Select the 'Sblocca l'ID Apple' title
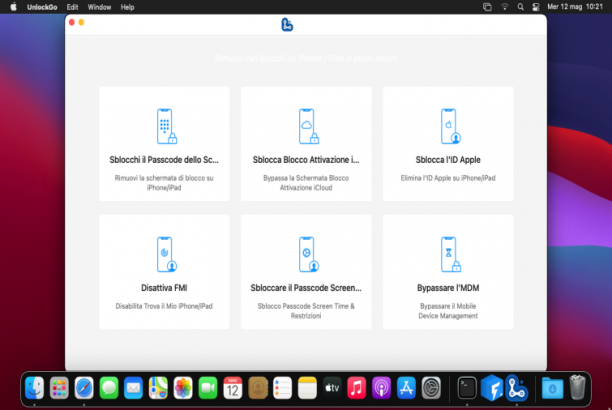This screenshot has width=612, height=410. click(x=448, y=160)
